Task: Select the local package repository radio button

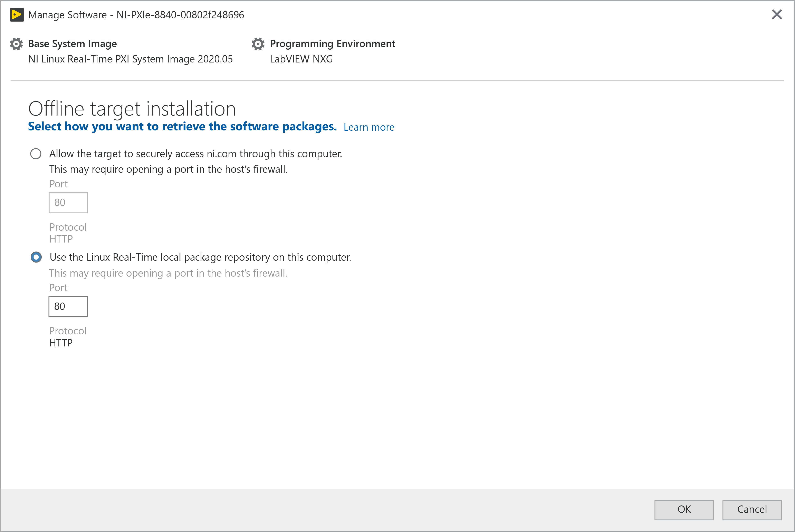Action: click(x=36, y=257)
